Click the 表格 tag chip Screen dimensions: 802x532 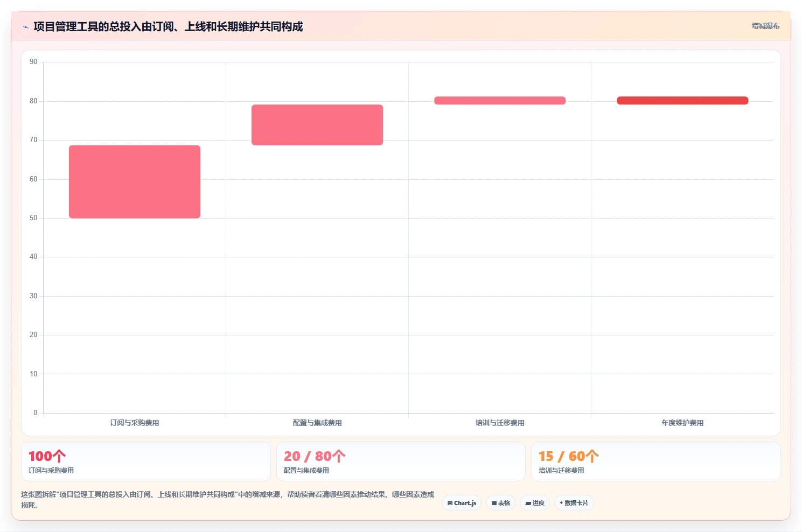point(500,503)
